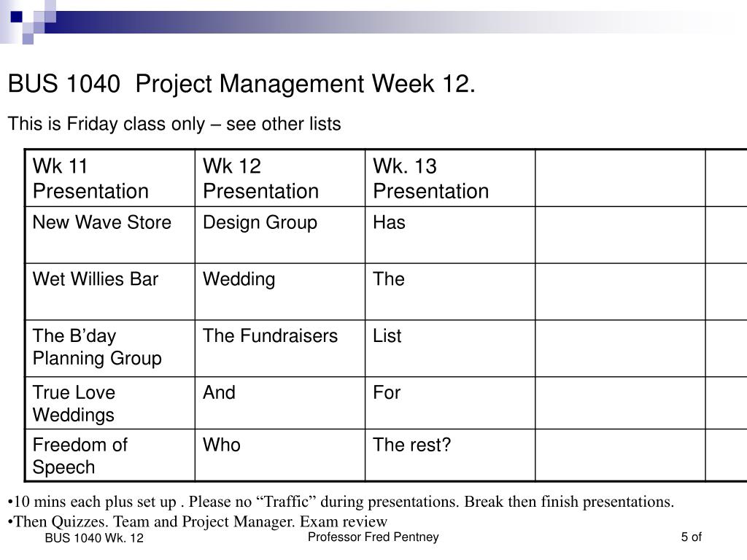Viewport: 747px width, 560px height.
Task: Click the empty fourth column header cell
Action: pyautogui.click(x=620, y=179)
